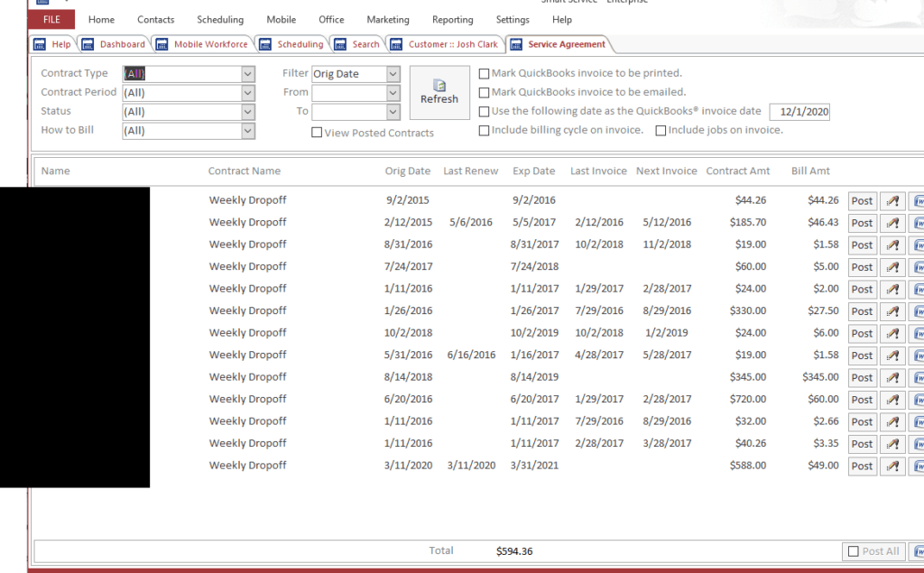The height and width of the screenshot is (573, 924).
Task: Click the pencil icon in the 8/14/2018 row
Action: [x=892, y=378]
